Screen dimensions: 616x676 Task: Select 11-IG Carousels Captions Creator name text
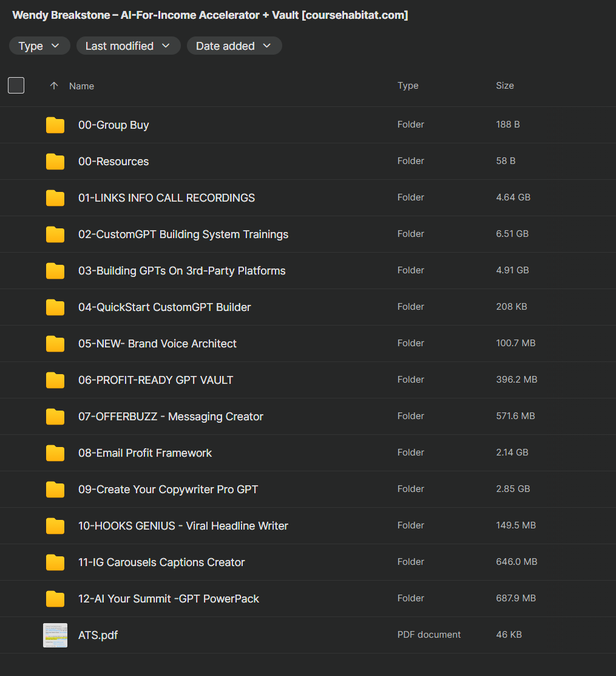(x=161, y=562)
